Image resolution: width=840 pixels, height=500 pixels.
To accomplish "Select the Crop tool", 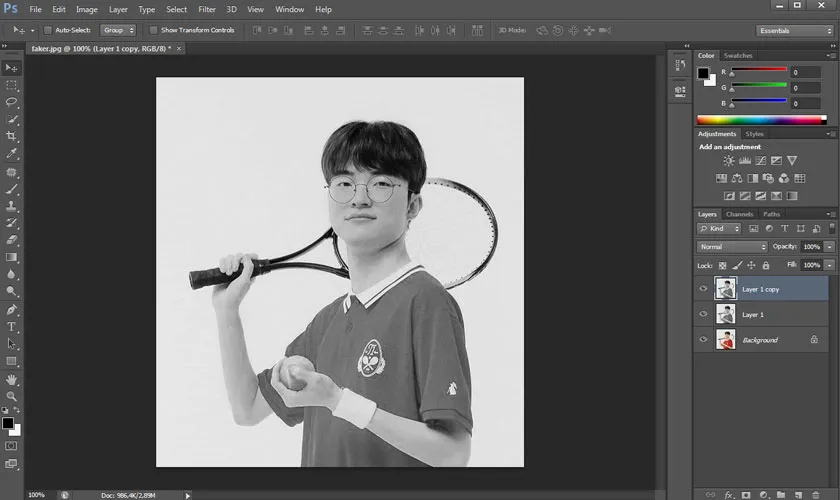I will tap(11, 136).
